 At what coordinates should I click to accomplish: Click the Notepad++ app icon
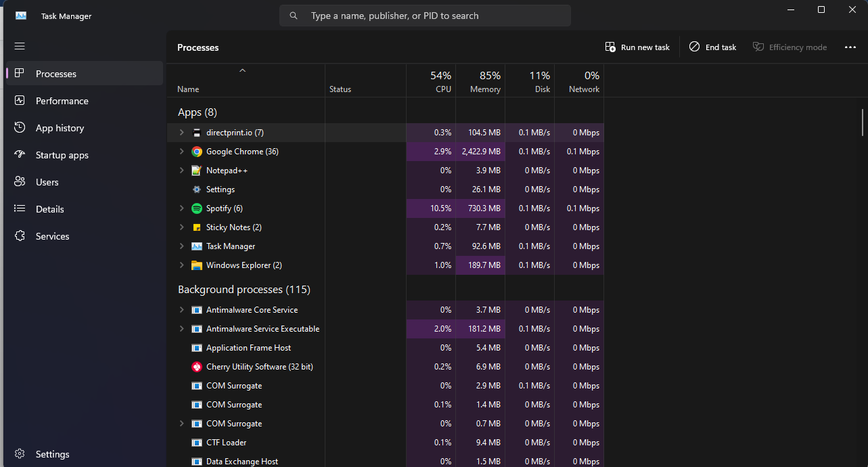point(197,171)
